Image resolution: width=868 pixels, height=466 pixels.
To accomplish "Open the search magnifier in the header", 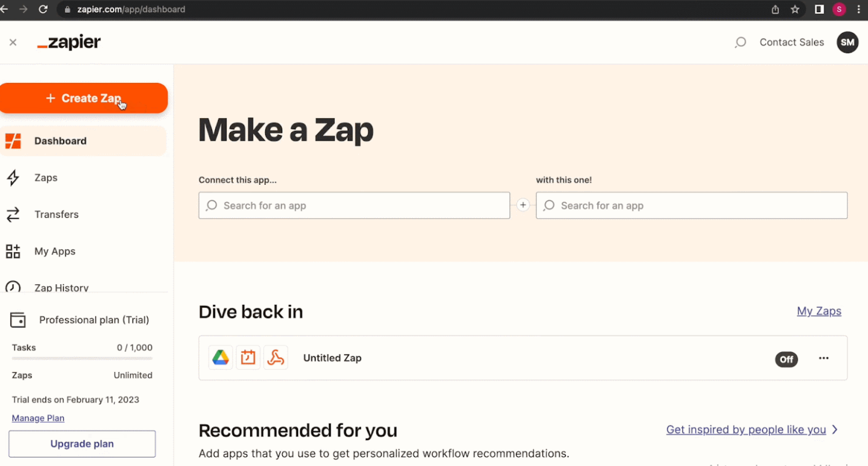I will point(740,42).
